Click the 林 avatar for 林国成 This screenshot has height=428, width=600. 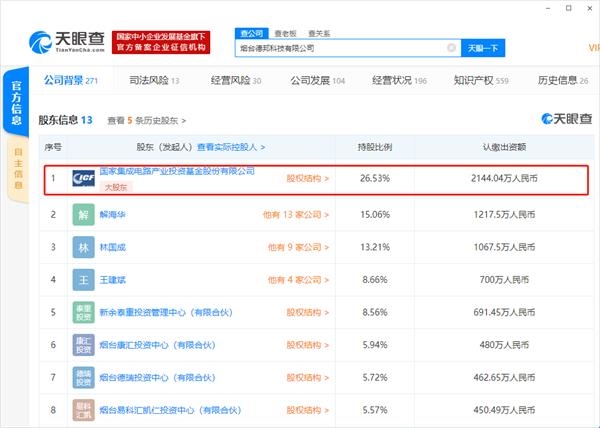pos(84,247)
